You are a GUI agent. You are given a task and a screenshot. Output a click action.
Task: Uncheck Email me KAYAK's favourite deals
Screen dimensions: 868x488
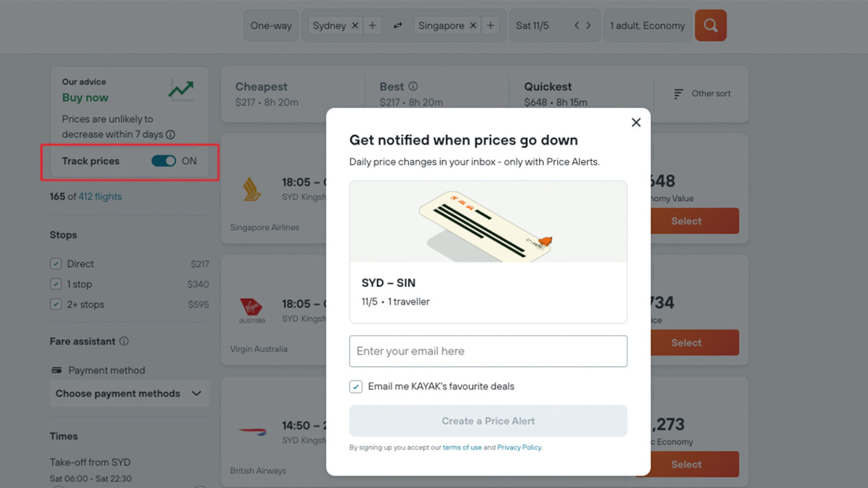[x=355, y=386]
